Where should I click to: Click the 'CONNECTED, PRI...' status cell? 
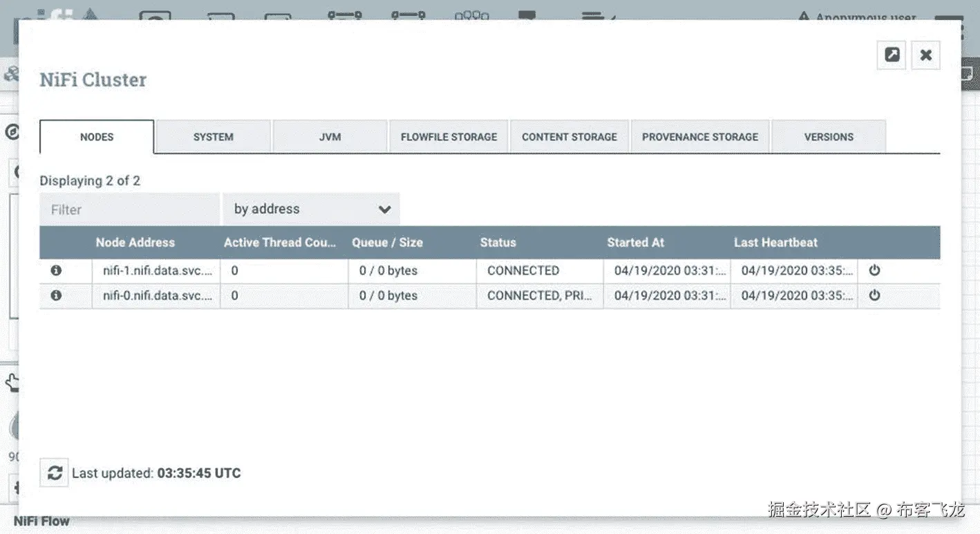(x=540, y=295)
